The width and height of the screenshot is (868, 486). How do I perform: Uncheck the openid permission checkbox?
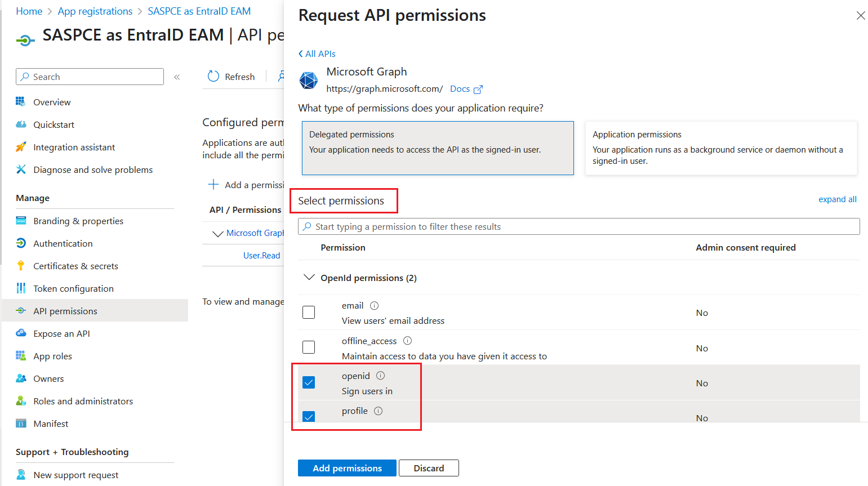tap(309, 383)
